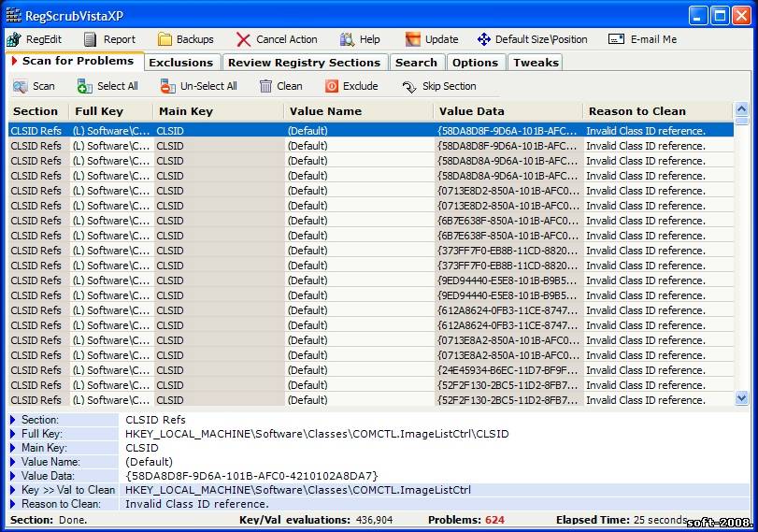758x532 pixels.
Task: Click the Update icon
Action: [x=413, y=39]
